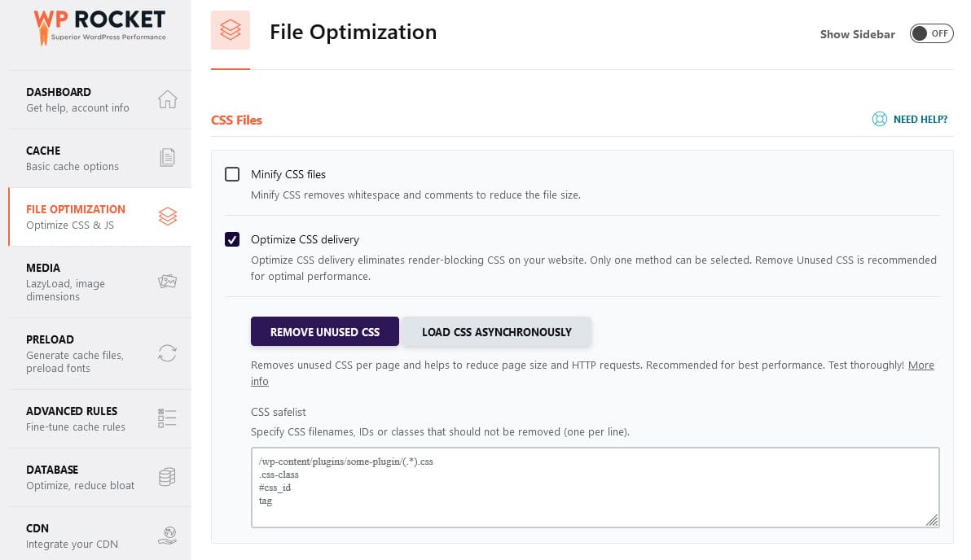Click the Preload refresh arrows icon
Viewport: 971px width, 560px height.
tap(167, 353)
